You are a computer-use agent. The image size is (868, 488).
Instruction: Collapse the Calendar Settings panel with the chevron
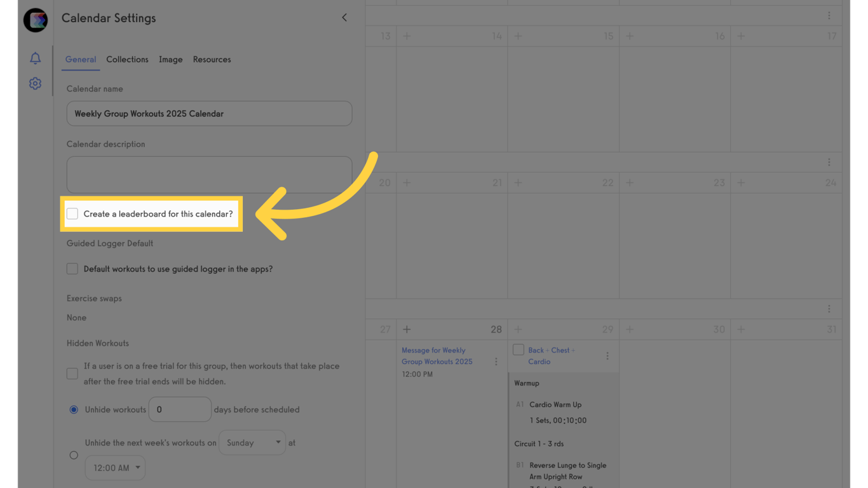(344, 17)
